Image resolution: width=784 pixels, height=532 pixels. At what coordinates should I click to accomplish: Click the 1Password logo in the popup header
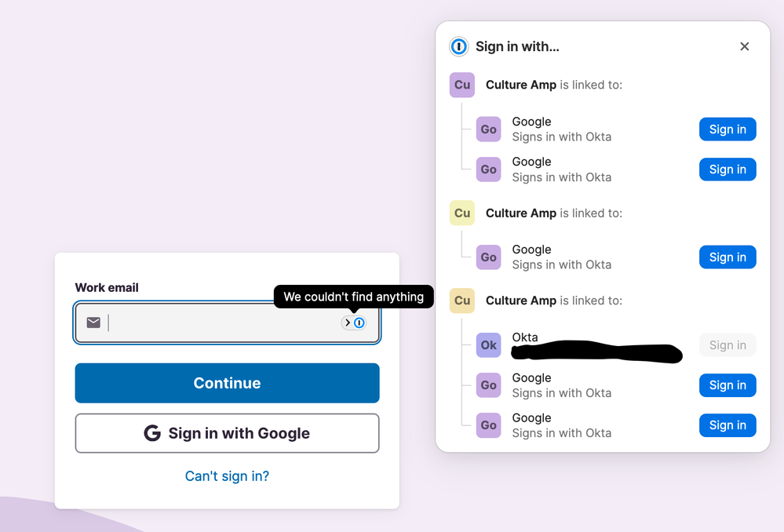pyautogui.click(x=458, y=46)
